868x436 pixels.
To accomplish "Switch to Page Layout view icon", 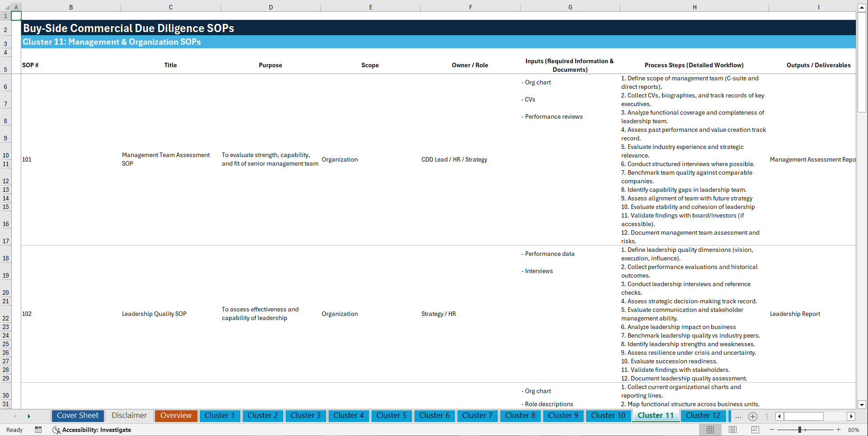I will 732,430.
